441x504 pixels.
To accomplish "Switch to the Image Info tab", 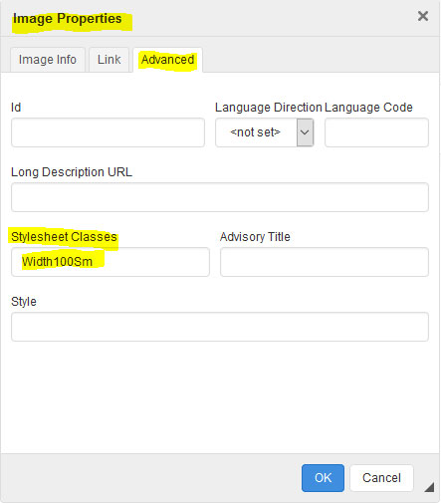I will pos(48,60).
